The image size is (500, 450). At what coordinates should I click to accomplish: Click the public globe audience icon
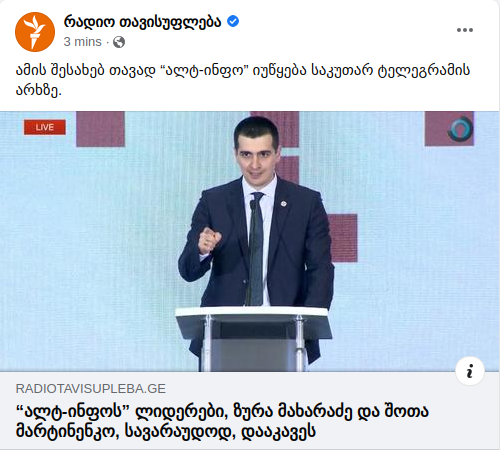click(x=119, y=42)
